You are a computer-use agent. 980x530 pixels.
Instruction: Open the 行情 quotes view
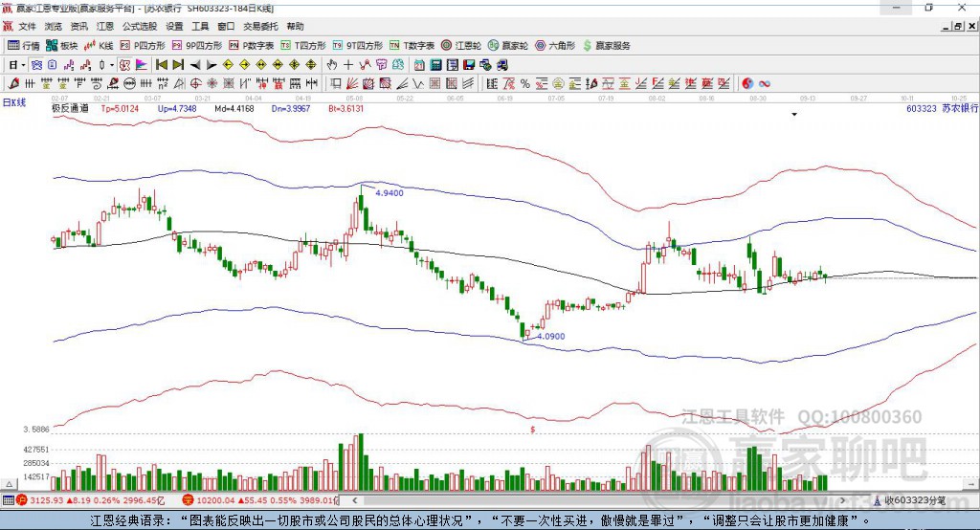23,46
